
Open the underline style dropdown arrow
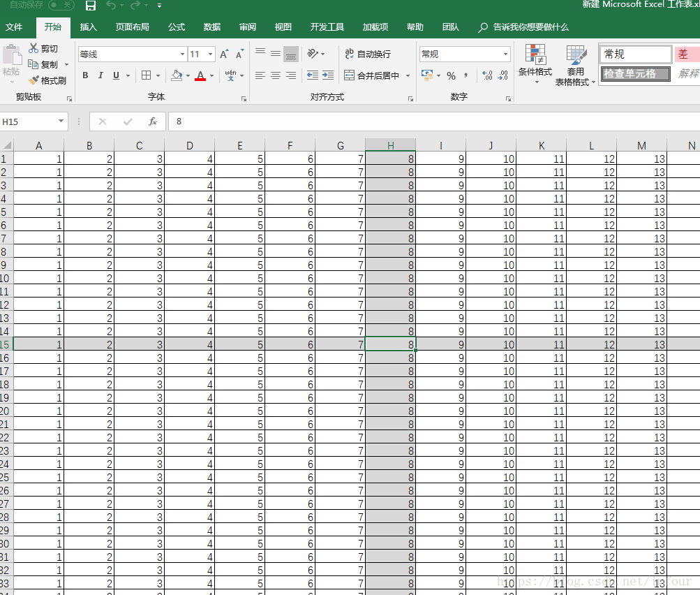point(128,75)
